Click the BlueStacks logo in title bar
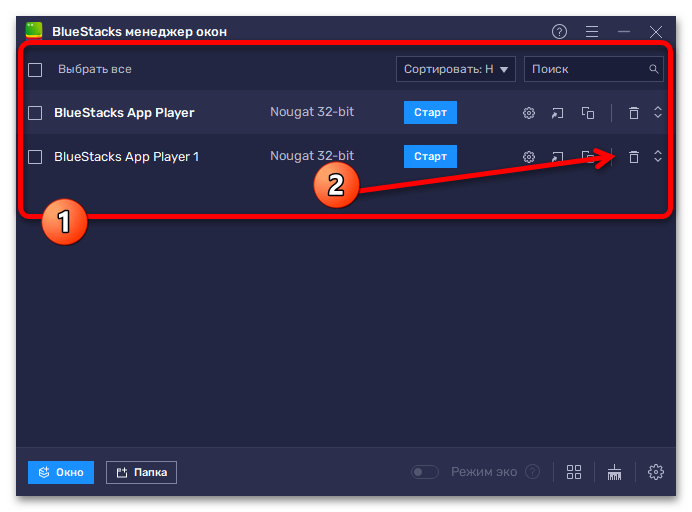The height and width of the screenshot is (512, 692). point(34,31)
